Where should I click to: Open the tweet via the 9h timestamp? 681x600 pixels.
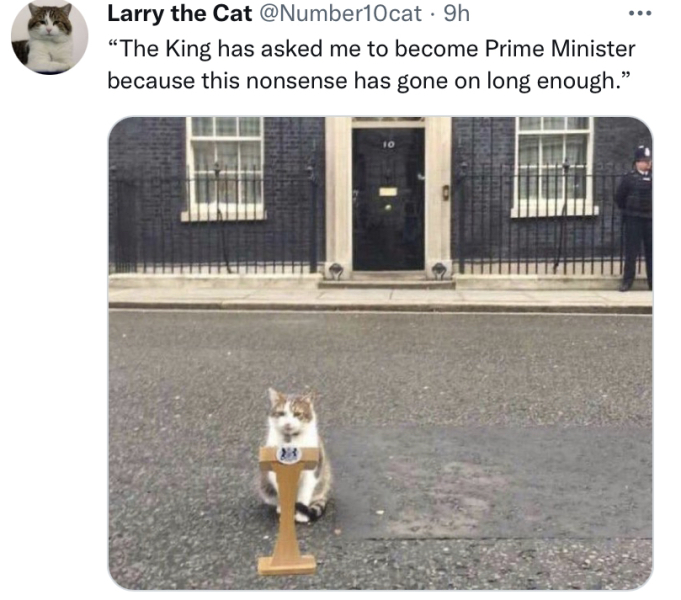457,13
